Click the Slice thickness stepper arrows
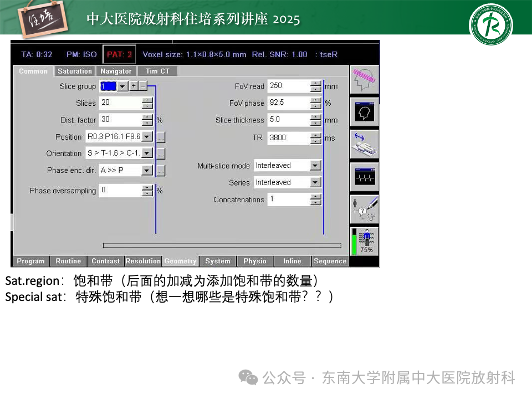The image size is (532, 399). tap(315, 120)
